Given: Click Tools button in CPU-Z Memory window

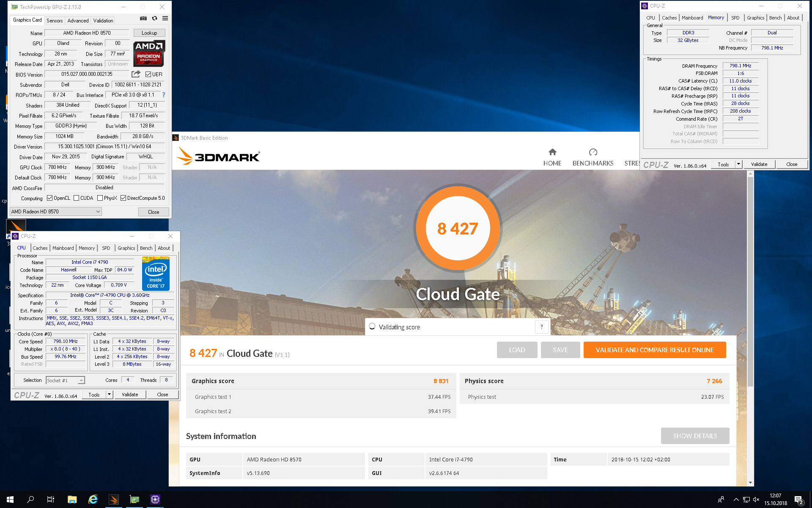Looking at the screenshot, I should coord(723,164).
